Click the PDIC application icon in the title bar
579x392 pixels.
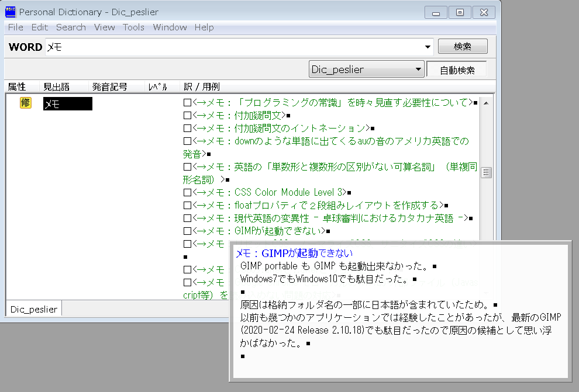tap(9, 11)
